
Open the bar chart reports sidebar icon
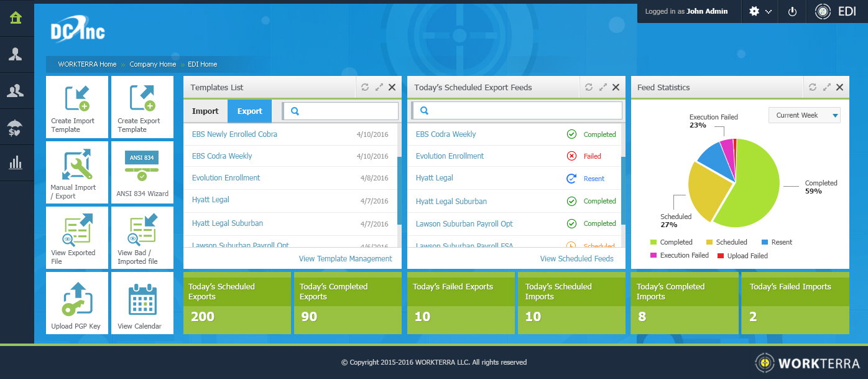tap(16, 163)
